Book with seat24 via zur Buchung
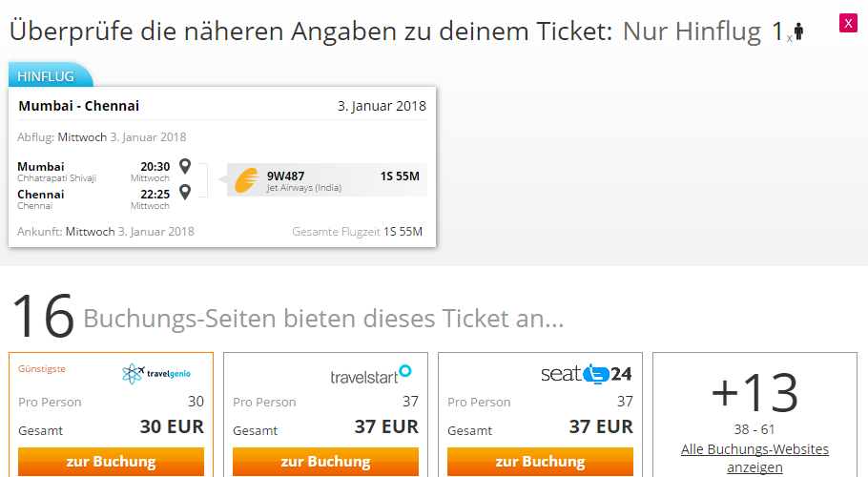The width and height of the screenshot is (868, 477). [540, 462]
